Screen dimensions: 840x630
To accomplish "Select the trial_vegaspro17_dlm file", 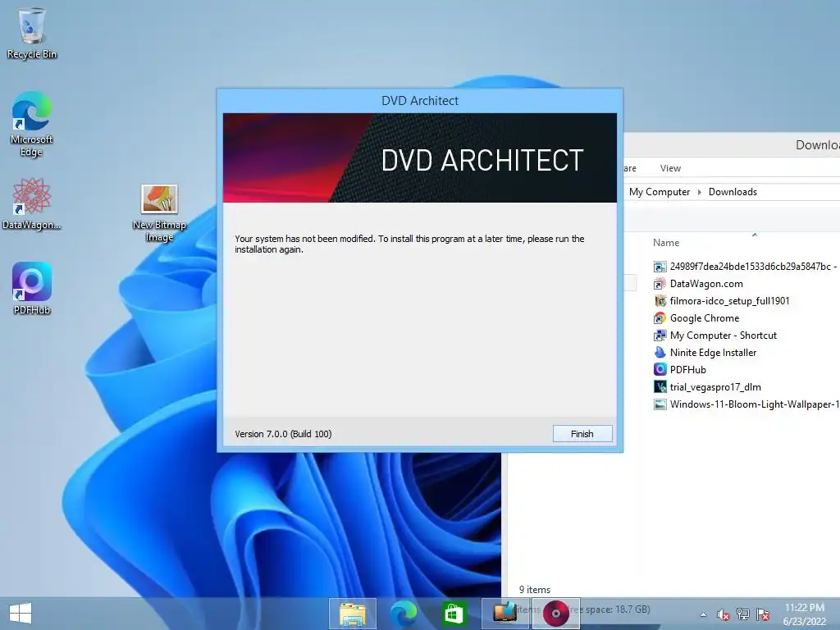I will tap(707, 387).
